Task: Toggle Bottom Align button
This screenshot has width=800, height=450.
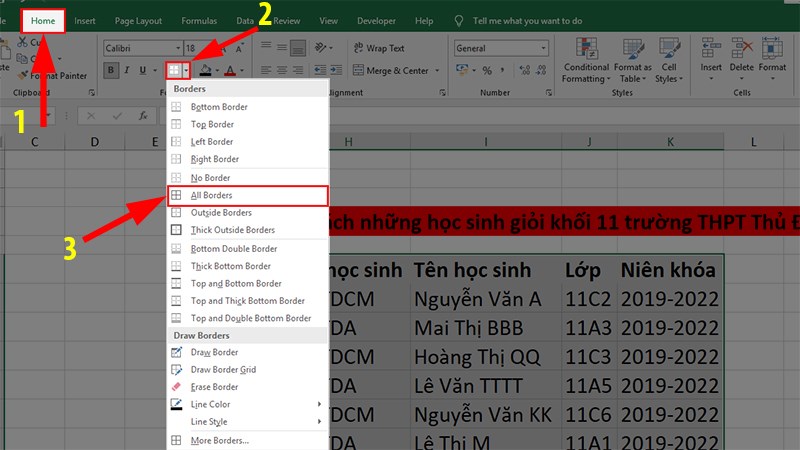Action: tap(298, 48)
